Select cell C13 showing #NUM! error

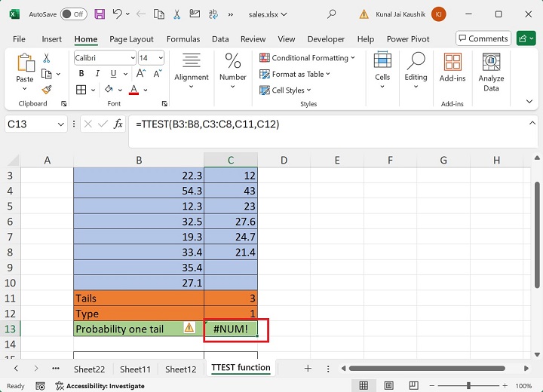tap(231, 329)
